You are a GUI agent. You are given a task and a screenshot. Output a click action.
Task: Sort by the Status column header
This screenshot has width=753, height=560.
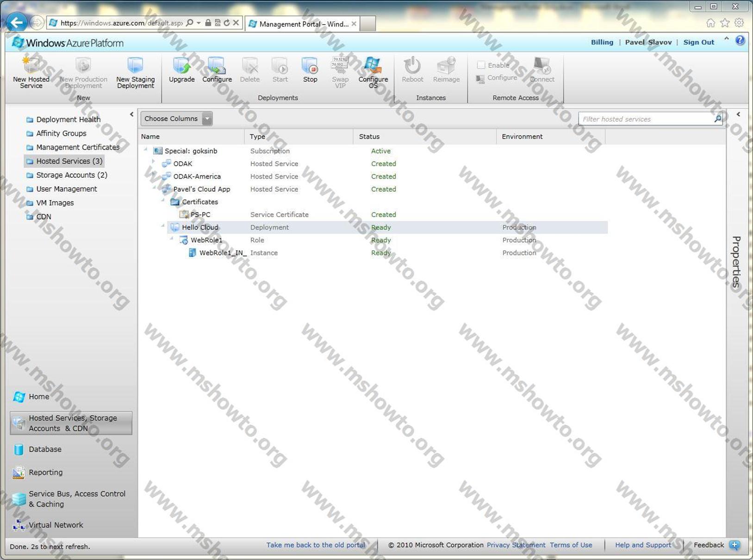pyautogui.click(x=425, y=137)
